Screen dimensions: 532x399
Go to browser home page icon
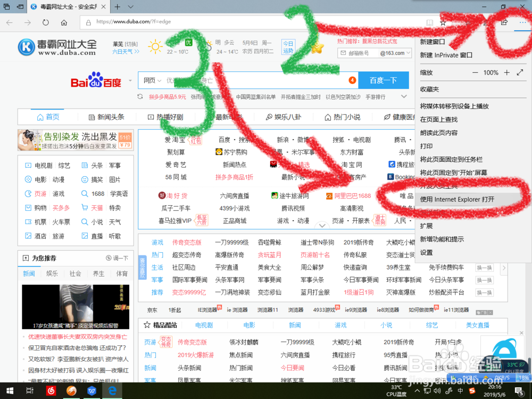64,22
